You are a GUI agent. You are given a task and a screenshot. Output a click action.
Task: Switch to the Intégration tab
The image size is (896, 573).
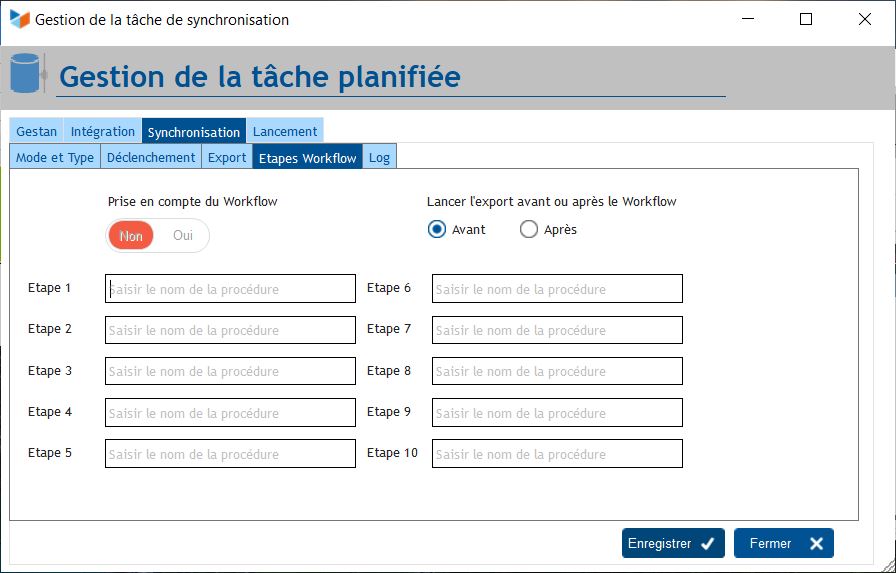point(103,131)
